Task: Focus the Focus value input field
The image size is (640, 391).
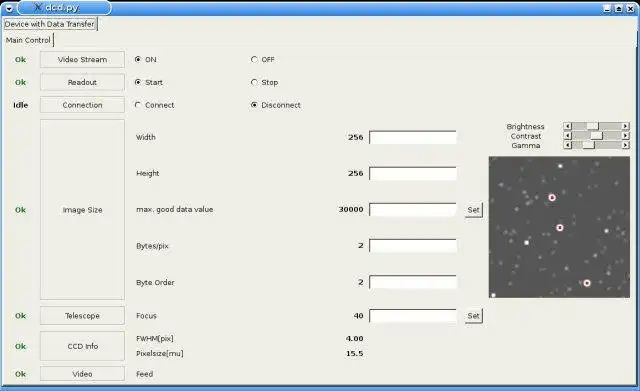Action: pyautogui.click(x=413, y=315)
